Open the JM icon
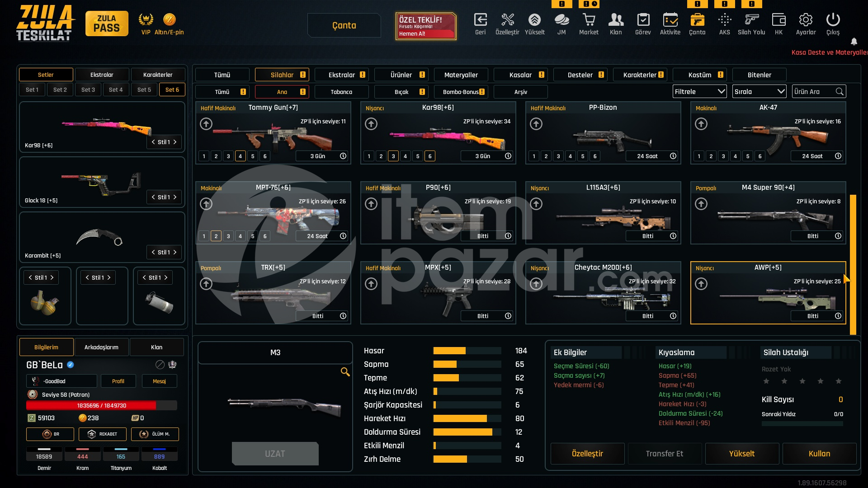Image resolution: width=868 pixels, height=488 pixels. click(x=561, y=20)
